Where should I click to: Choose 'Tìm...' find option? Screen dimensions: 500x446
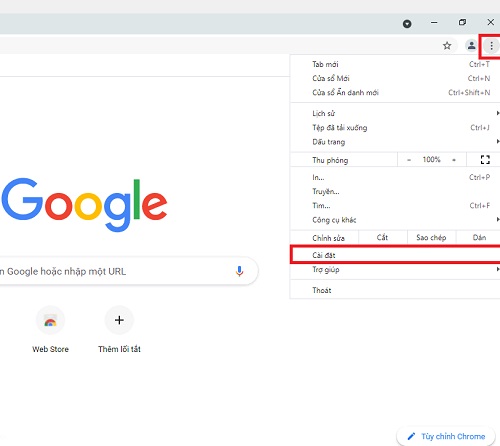coord(395,206)
